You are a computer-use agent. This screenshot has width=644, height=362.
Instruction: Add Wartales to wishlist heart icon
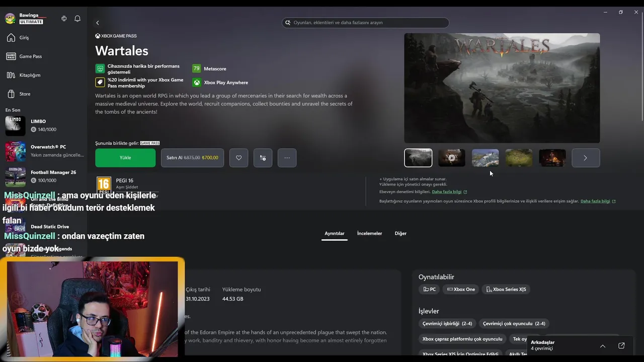pos(238,158)
